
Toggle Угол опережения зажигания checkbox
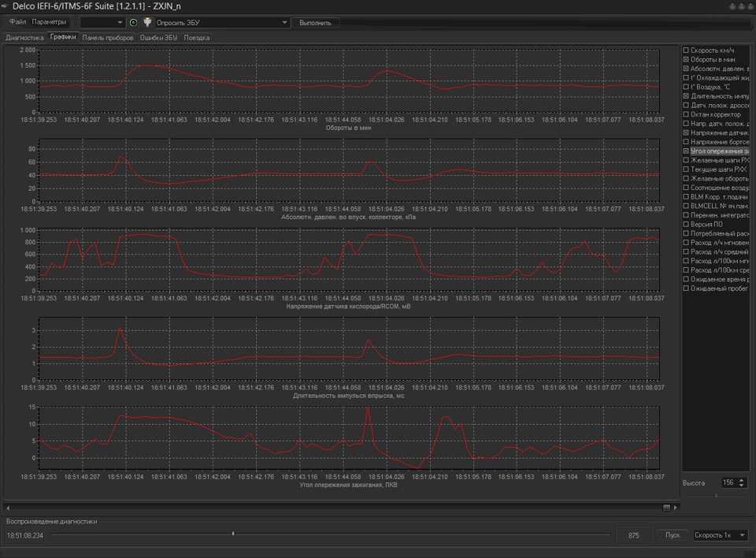686,151
